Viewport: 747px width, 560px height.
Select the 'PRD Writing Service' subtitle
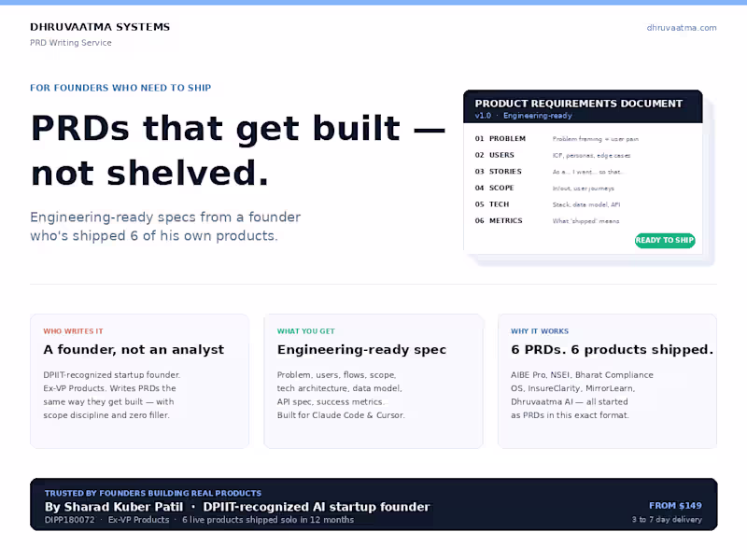(x=71, y=42)
